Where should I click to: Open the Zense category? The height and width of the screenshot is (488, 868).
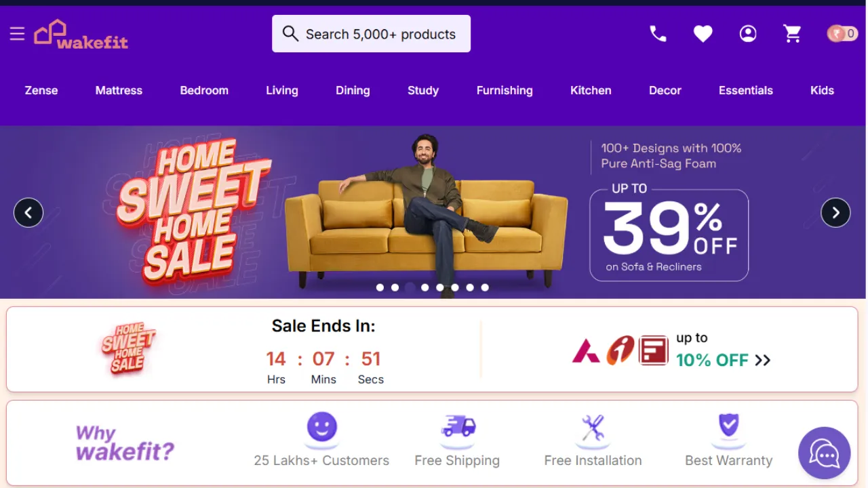coord(41,90)
